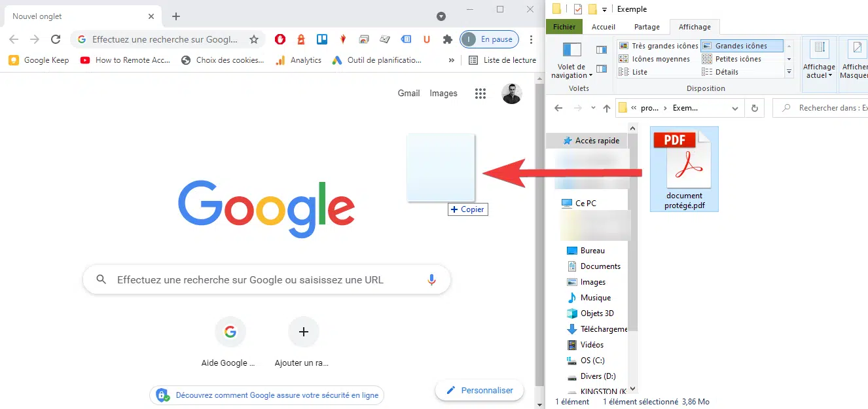Close the Nouvel onglet tab

[x=151, y=16]
